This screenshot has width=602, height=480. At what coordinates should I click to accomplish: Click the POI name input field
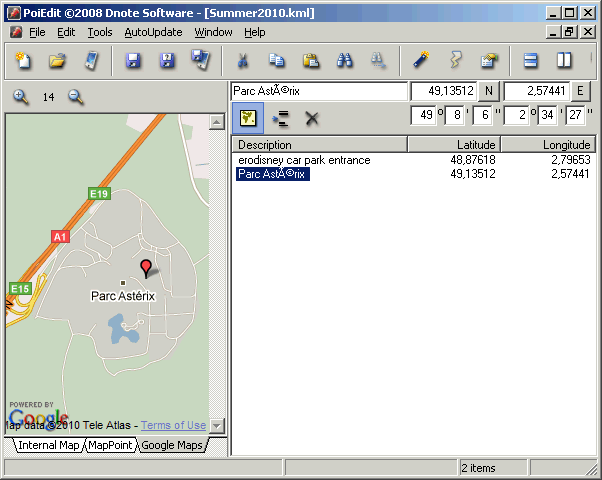coord(319,91)
